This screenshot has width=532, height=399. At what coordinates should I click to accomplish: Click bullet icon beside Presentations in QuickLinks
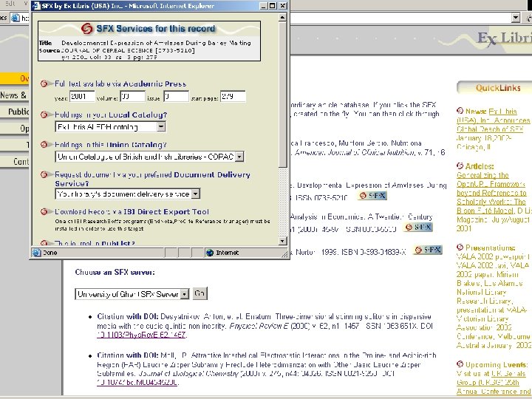point(460,247)
